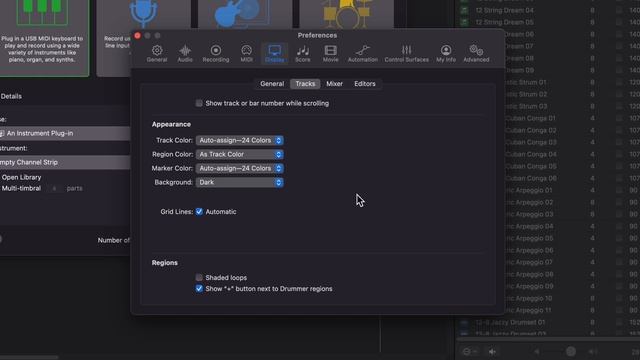The image size is (640, 360).
Task: Click green loop icon beside 12 String Dream 04
Action: (x=464, y=10)
